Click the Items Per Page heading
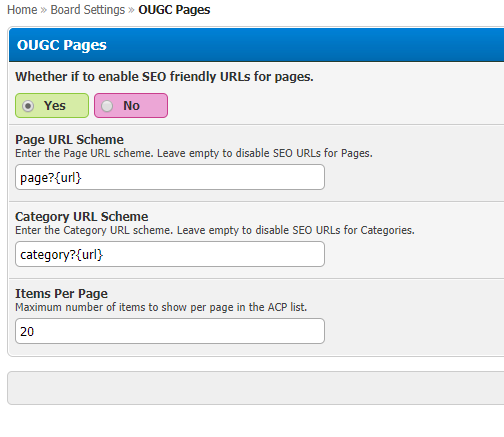 (61, 294)
